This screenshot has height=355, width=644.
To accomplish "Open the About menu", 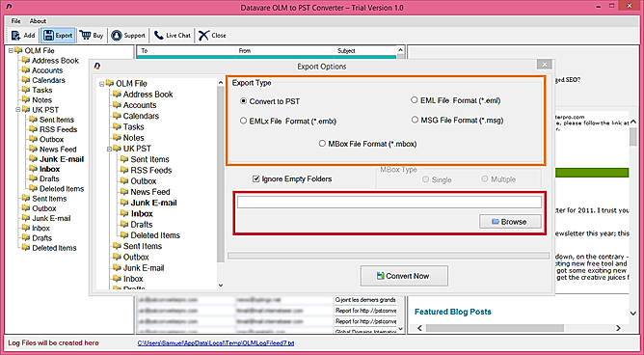I will [38, 21].
